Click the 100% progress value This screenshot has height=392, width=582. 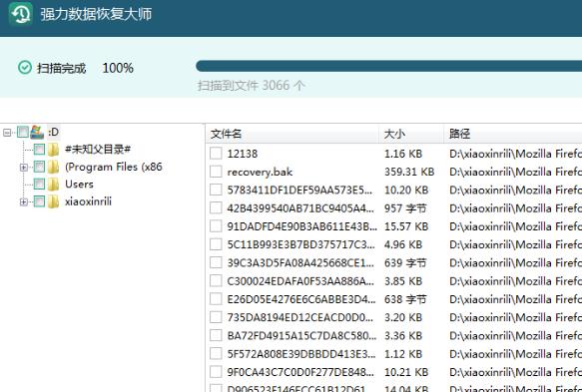tap(118, 68)
